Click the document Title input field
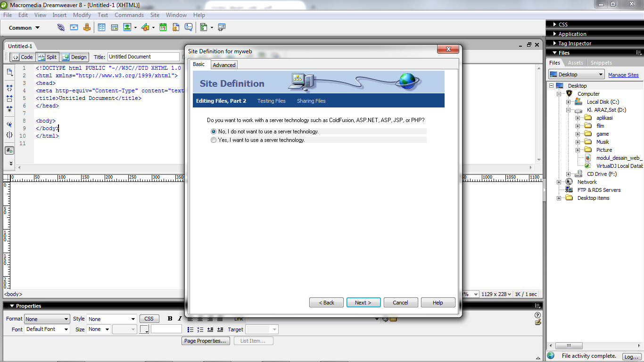This screenshot has height=362, width=644. tap(143, 57)
